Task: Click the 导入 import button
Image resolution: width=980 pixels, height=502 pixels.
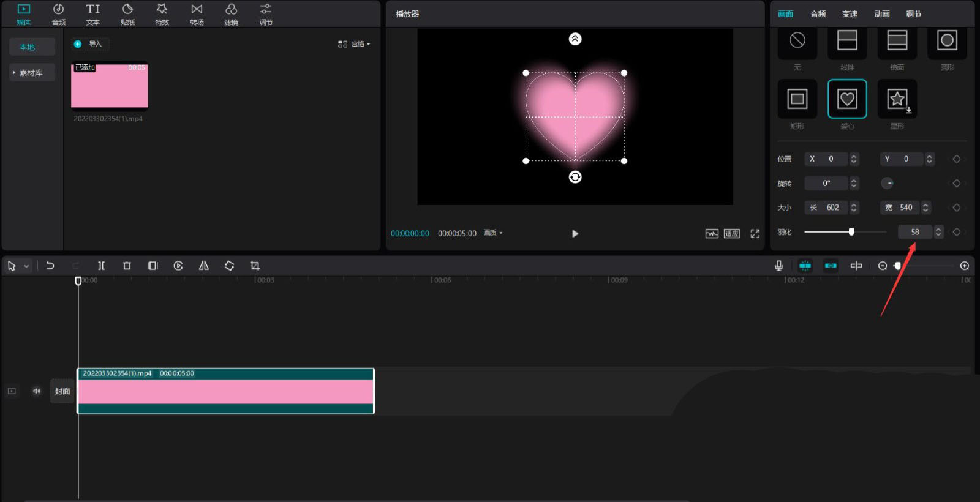Action: (x=89, y=44)
